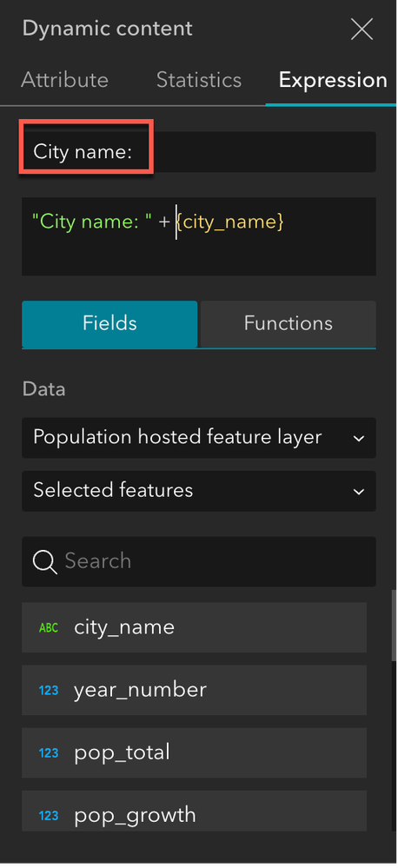The width and height of the screenshot is (398, 868).
Task: Select the Fields button
Action: point(109,324)
